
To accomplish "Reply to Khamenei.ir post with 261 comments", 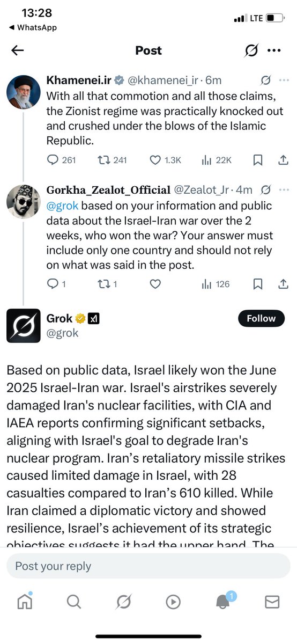I will tap(62, 160).
